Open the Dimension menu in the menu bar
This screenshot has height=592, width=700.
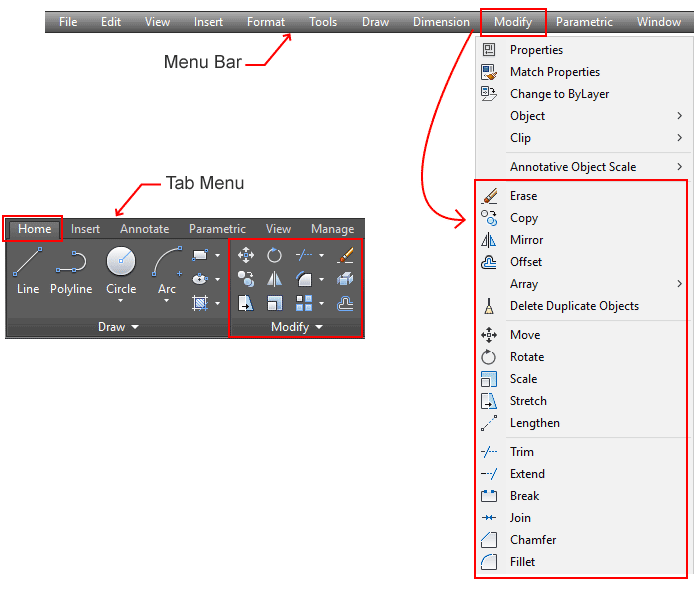(x=441, y=22)
